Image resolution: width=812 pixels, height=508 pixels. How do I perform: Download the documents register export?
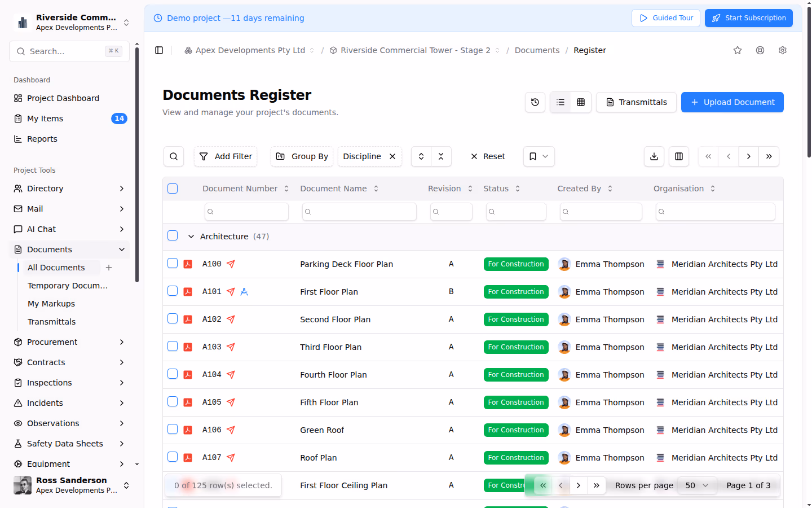654,156
